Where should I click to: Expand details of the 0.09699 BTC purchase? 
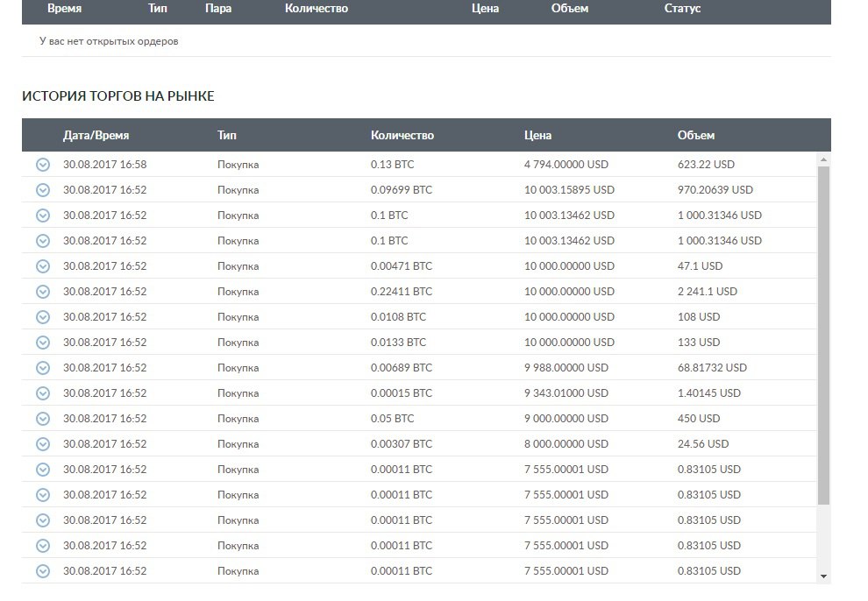[x=43, y=190]
